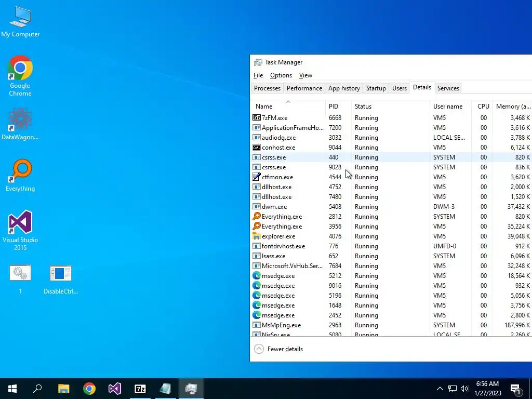Image resolution: width=532 pixels, height=399 pixels.
Task: Select the DisableCtrl desktop file icon
Action: tap(61, 279)
